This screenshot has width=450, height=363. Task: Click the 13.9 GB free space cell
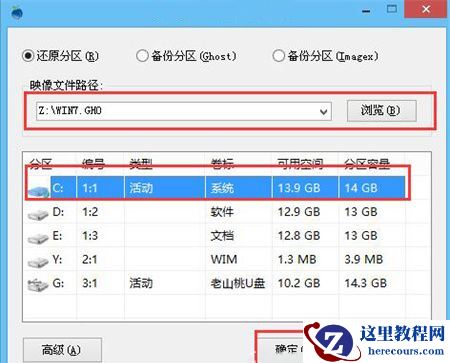(299, 188)
